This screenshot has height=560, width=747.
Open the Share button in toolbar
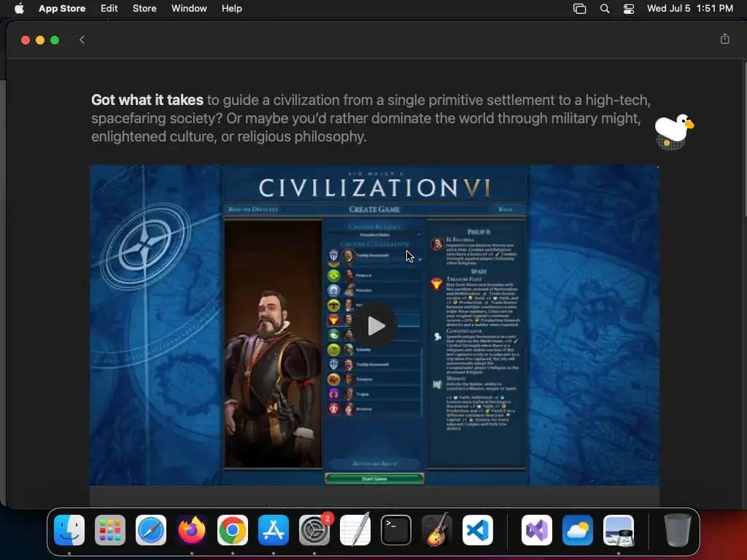tap(724, 39)
